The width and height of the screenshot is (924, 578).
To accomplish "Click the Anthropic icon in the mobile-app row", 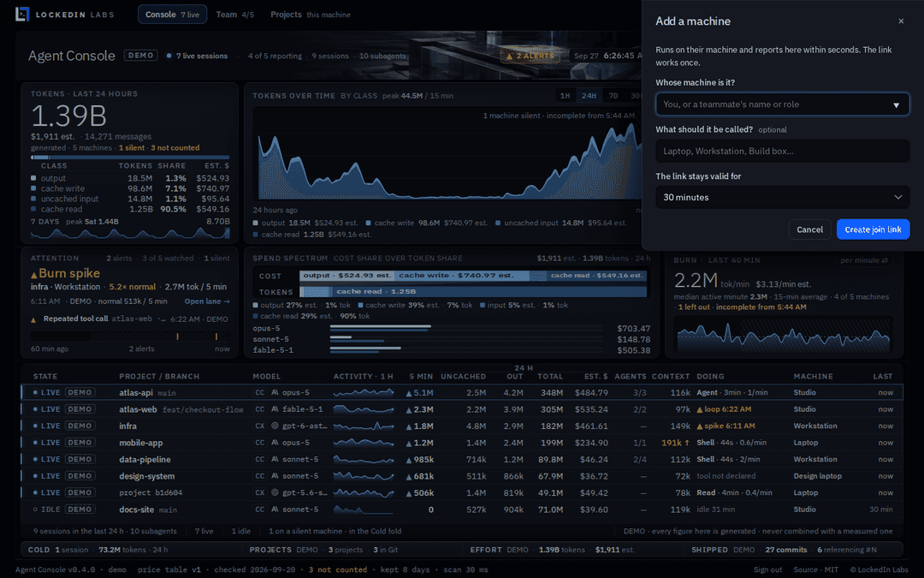I will [x=275, y=443].
